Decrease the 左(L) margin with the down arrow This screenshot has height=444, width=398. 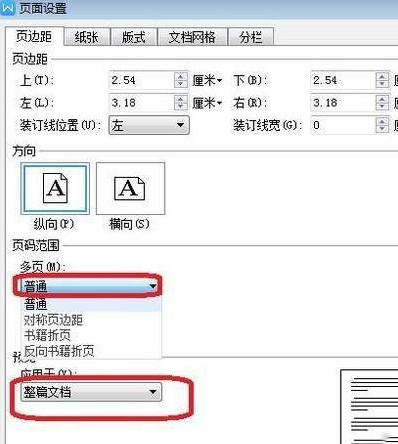coord(181,107)
